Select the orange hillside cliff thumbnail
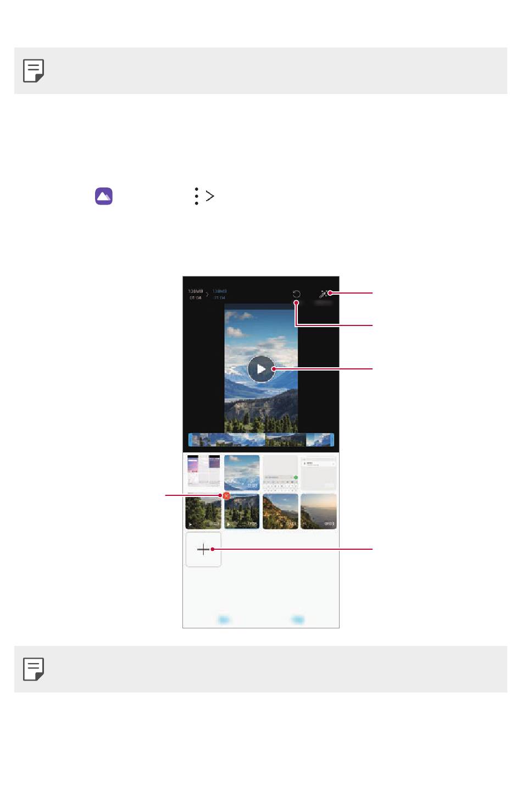Viewport: 522px width, 812px height. (x=280, y=511)
